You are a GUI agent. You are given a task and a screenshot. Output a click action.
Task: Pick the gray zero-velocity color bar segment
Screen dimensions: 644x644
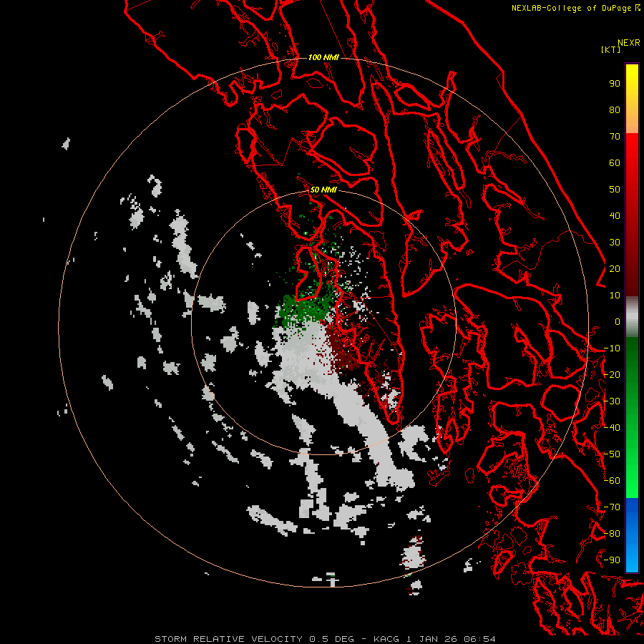tap(632, 317)
